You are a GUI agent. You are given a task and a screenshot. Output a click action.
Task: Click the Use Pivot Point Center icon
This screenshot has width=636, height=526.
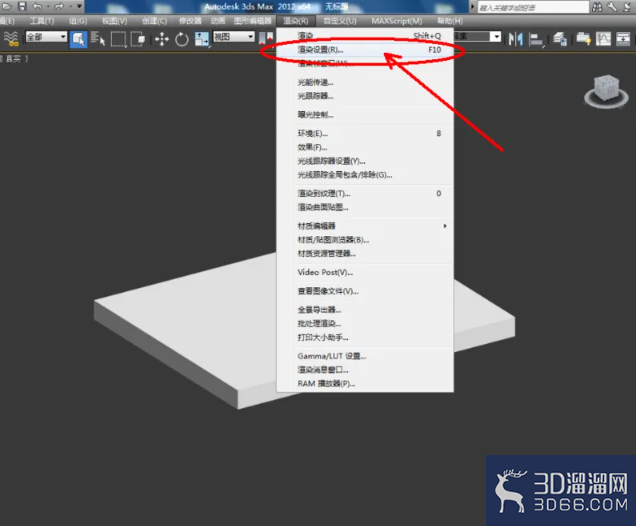[266, 39]
